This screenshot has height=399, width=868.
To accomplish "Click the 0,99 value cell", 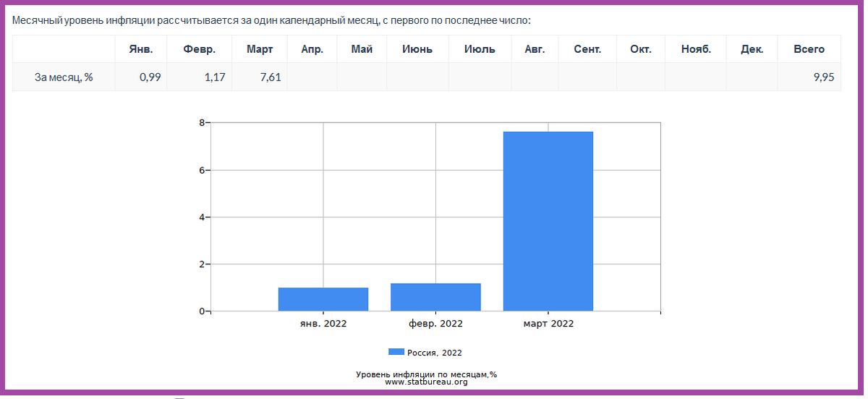I will click(141, 77).
